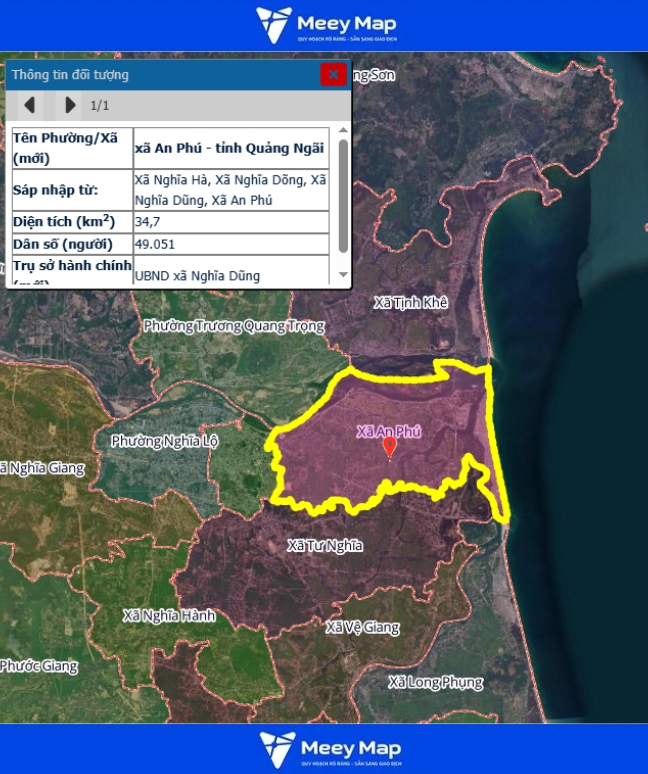Click the Xã Nghĩa Hành region label

pos(168,616)
